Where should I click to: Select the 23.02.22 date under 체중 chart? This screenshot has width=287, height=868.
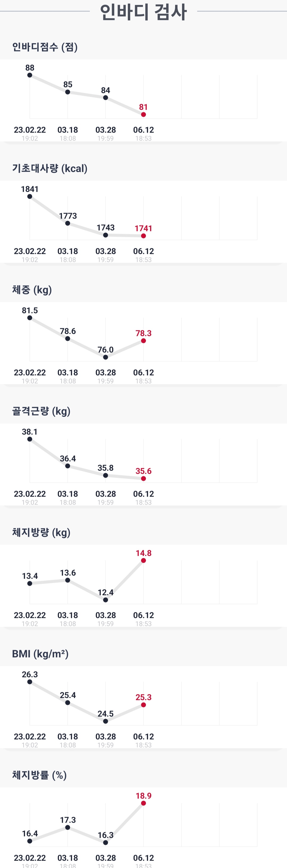[30, 372]
